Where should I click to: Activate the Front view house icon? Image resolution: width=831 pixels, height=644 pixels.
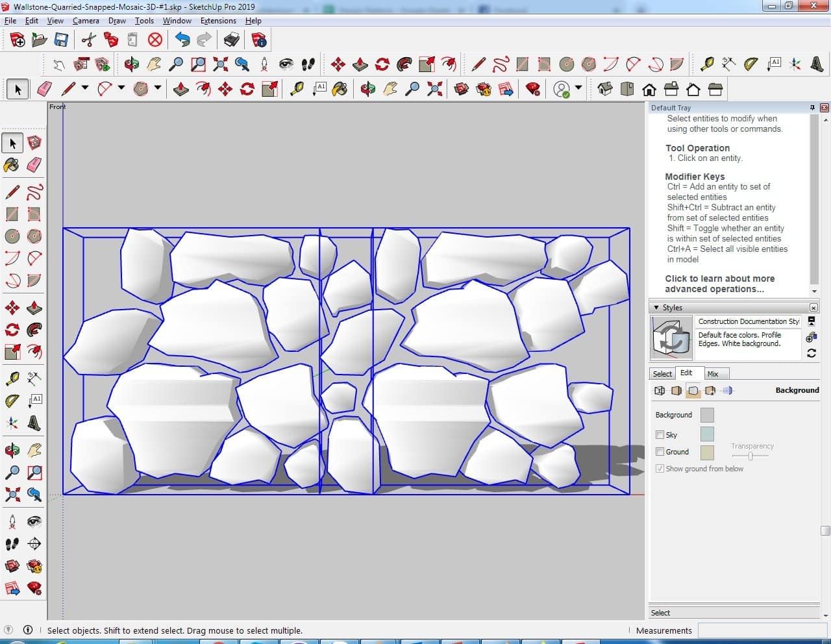tap(649, 89)
